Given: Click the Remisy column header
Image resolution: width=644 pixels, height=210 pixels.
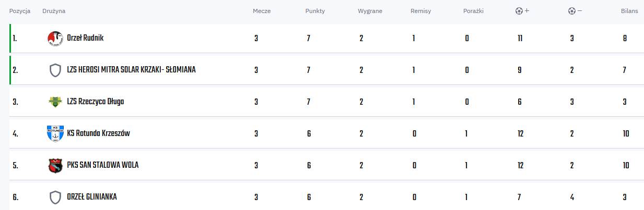Looking at the screenshot, I should 421,11.
